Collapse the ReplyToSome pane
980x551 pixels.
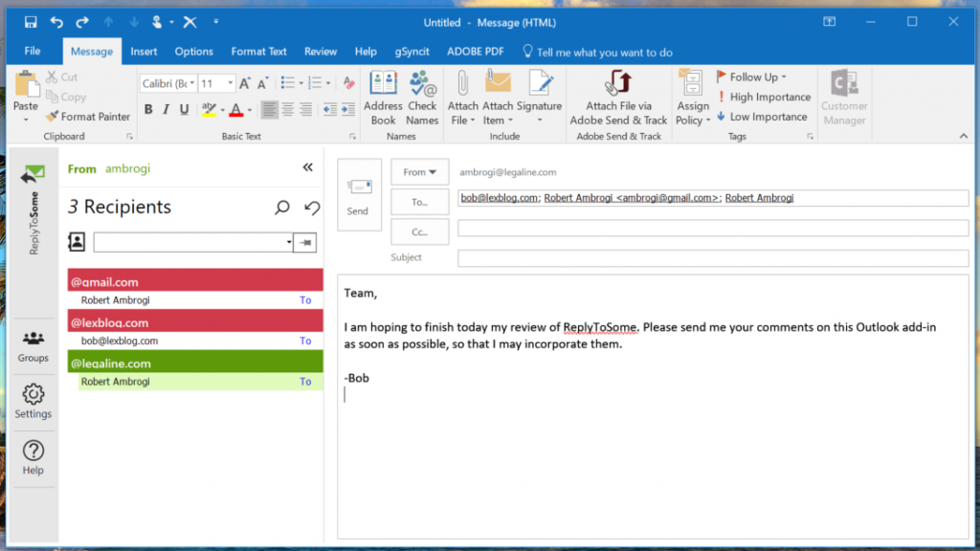(307, 167)
